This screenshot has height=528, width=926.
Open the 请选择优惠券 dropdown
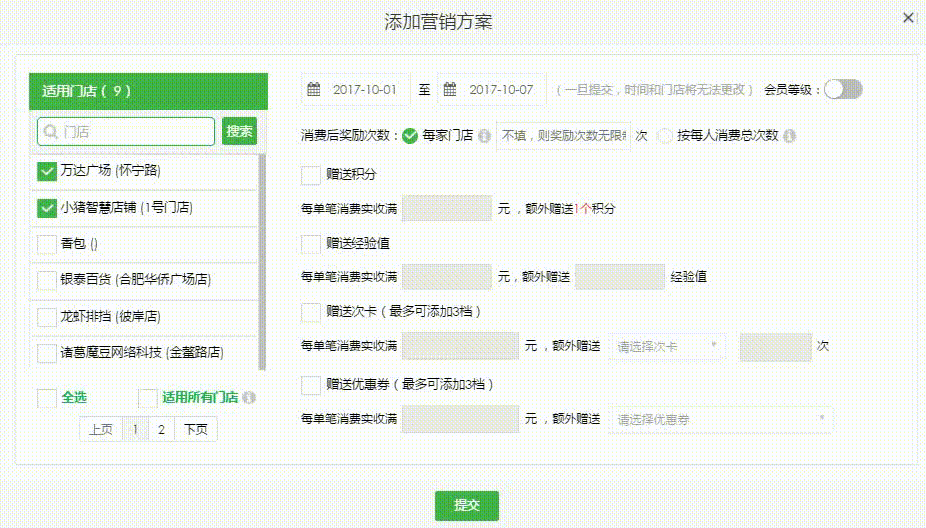[721, 420]
